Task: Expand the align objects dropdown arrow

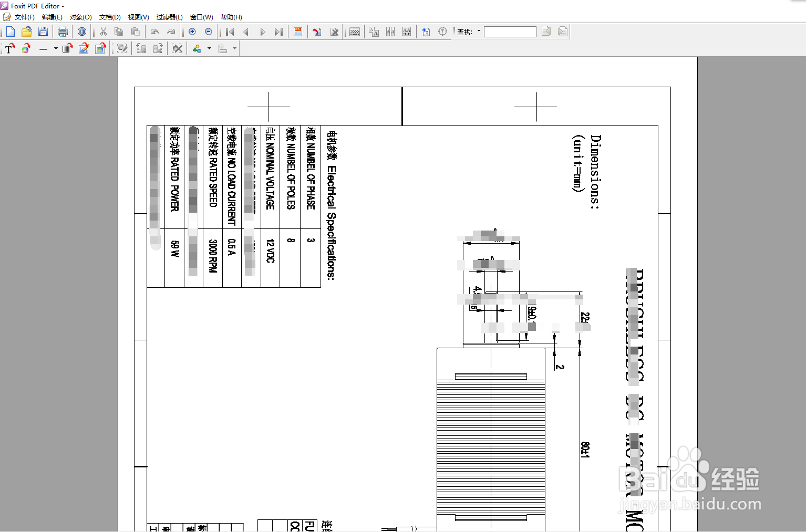Action: coord(234,48)
